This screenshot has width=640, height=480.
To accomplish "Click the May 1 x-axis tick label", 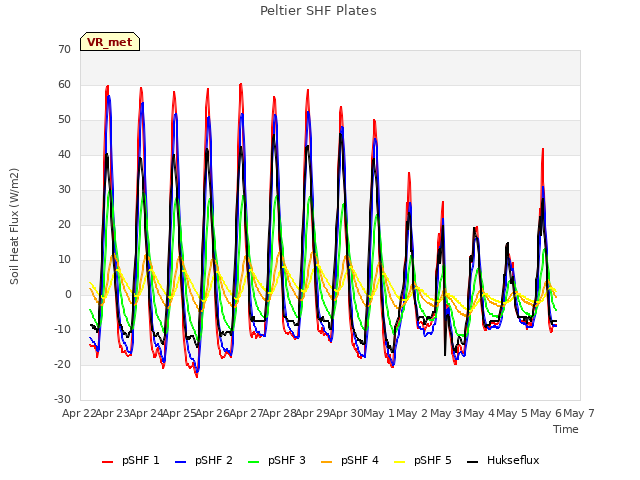I will pyautogui.click(x=379, y=413).
